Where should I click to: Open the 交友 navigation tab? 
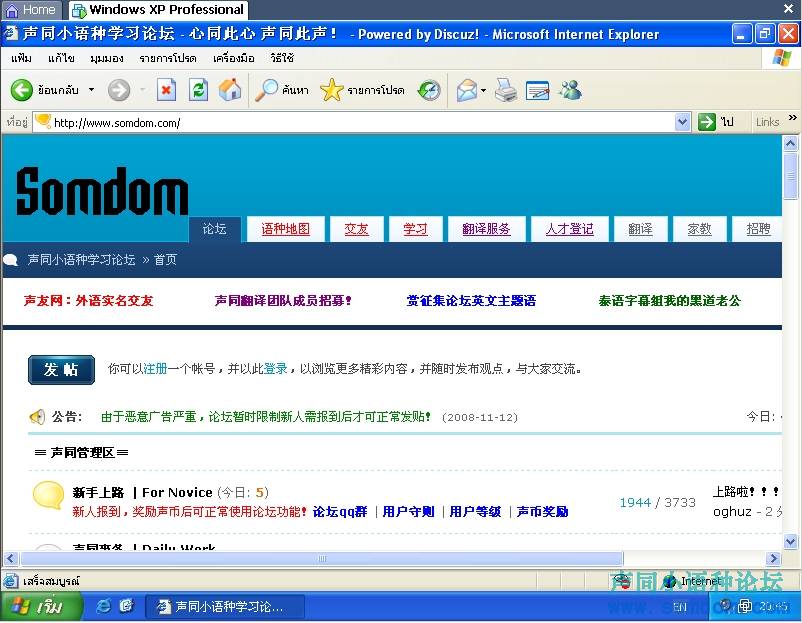(357, 229)
